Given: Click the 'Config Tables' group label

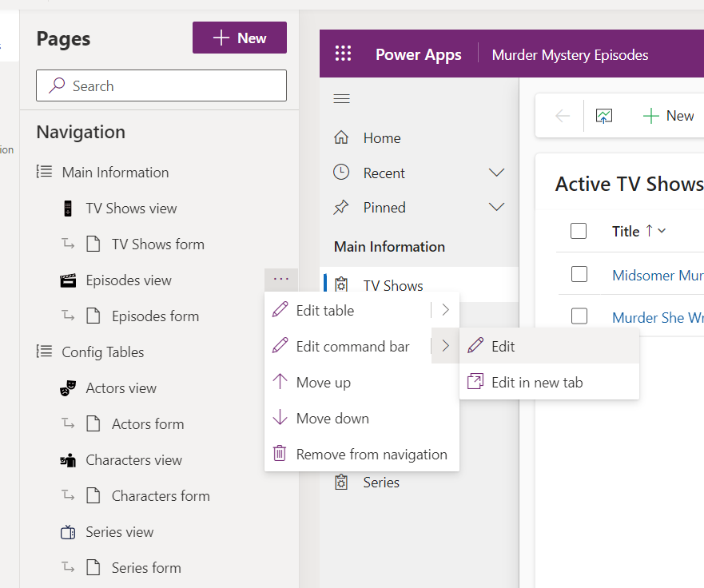Looking at the screenshot, I should coord(103,352).
